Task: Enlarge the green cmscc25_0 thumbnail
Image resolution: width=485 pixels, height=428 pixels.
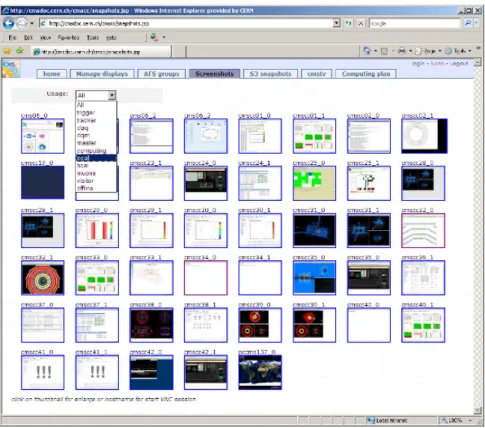Action: [314, 183]
